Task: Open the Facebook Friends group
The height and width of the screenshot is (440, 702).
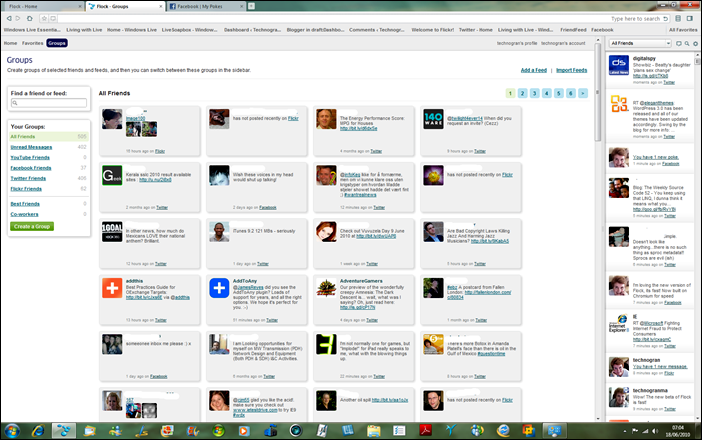Action: (x=30, y=168)
